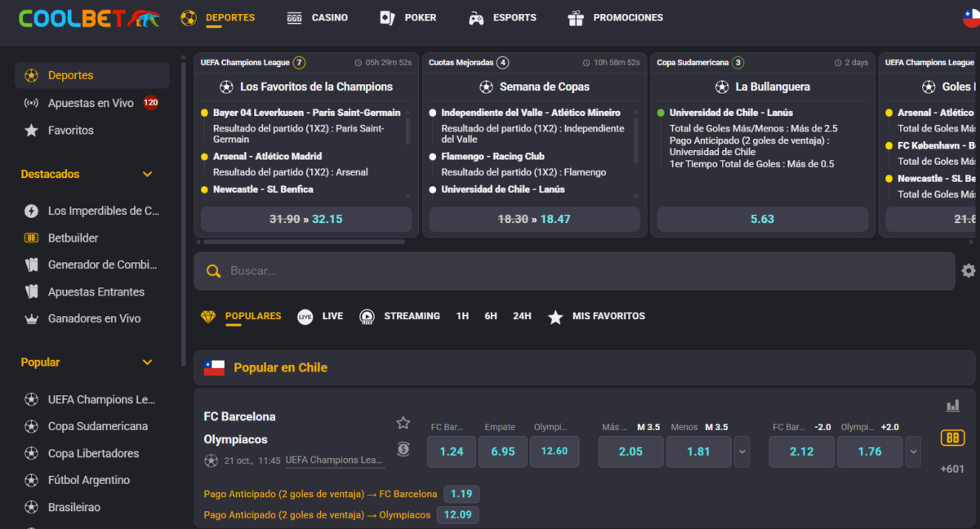Click the search magnifier icon
Viewport: 980px width, 529px height.
point(213,271)
